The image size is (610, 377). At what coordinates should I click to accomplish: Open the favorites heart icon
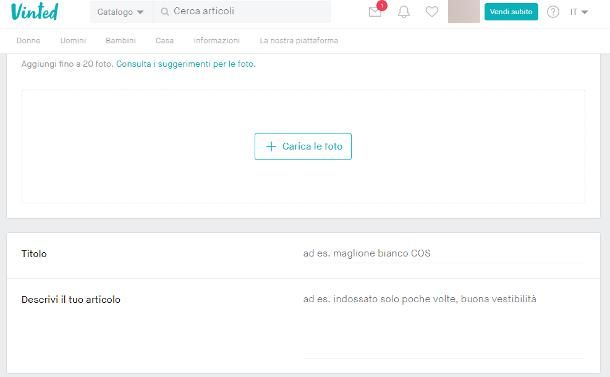pyautogui.click(x=432, y=12)
